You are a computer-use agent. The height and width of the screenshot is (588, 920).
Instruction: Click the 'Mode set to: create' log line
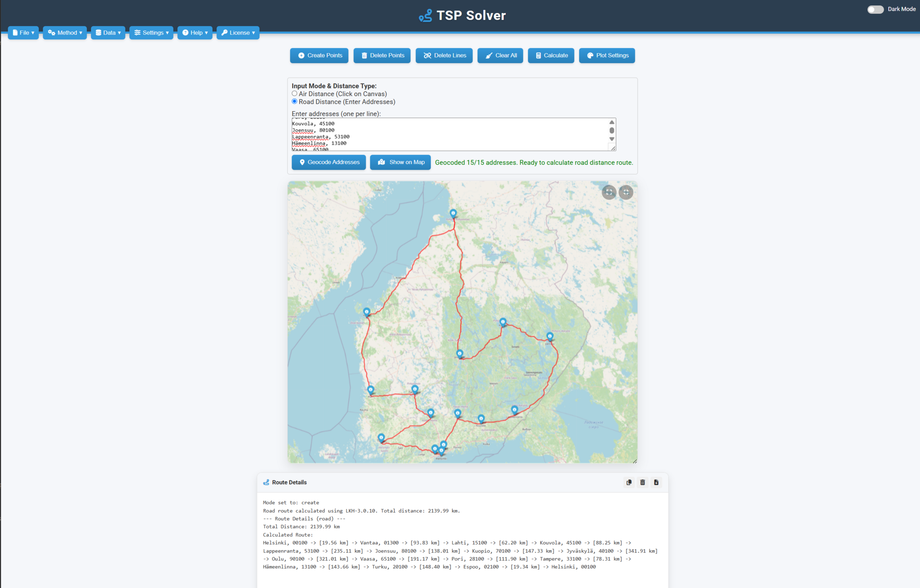pos(291,503)
